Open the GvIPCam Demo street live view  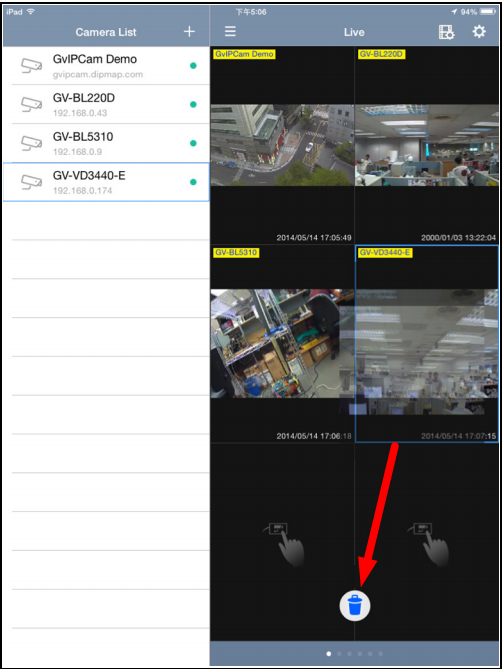282,145
